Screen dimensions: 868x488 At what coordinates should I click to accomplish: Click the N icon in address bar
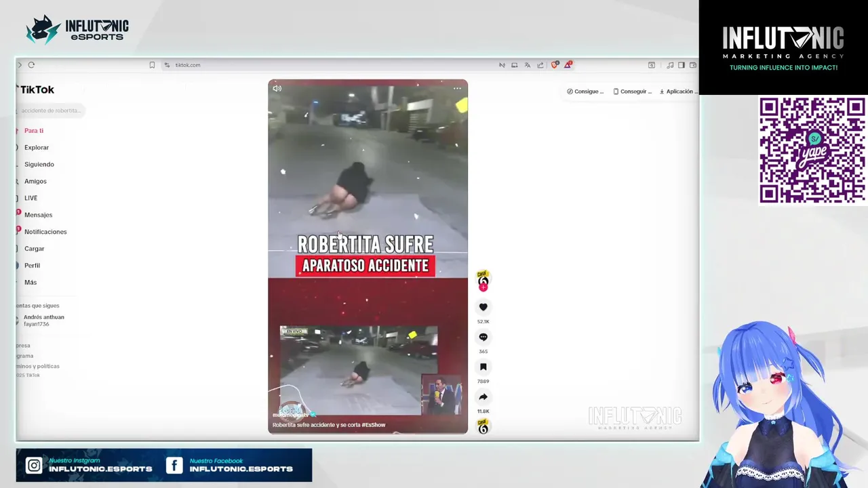pos(502,65)
